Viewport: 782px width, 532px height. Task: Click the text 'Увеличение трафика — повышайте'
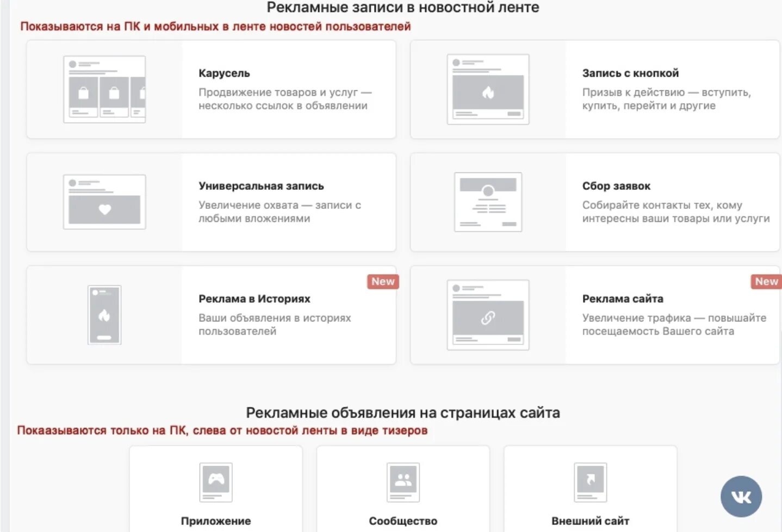(674, 318)
